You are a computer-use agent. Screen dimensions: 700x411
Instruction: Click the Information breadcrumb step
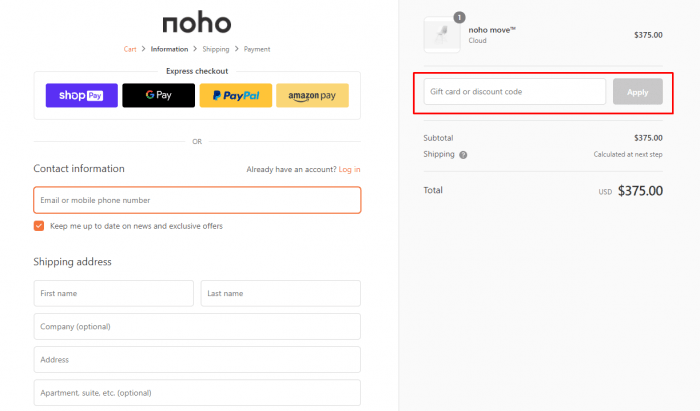click(x=169, y=49)
